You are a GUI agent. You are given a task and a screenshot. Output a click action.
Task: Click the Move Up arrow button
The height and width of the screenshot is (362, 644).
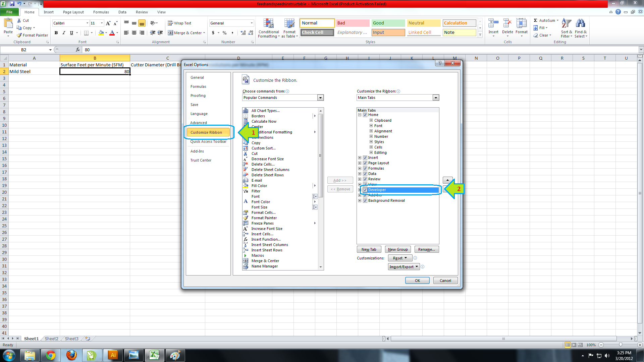point(447,180)
